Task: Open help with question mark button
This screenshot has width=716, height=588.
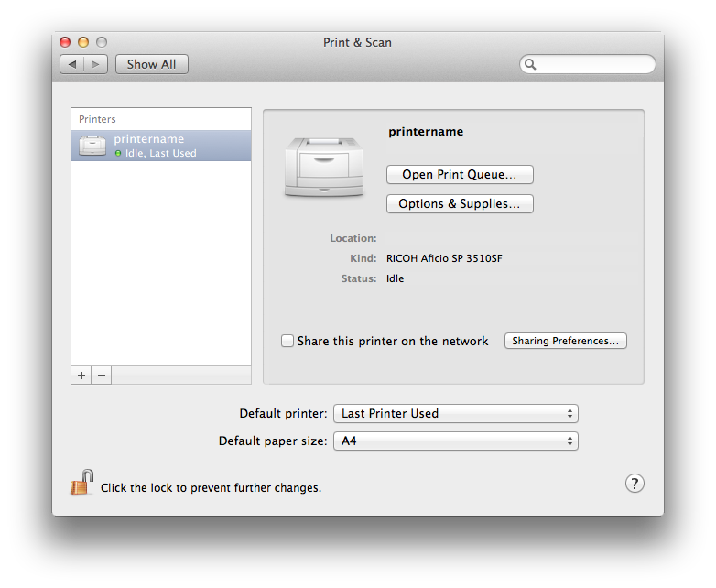Action: (635, 484)
